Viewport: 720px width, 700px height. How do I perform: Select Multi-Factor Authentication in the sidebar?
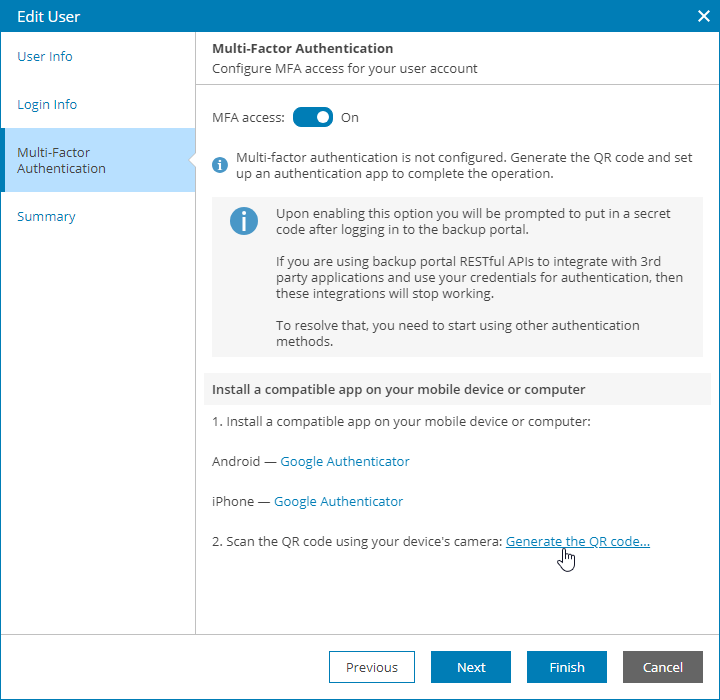(61, 160)
